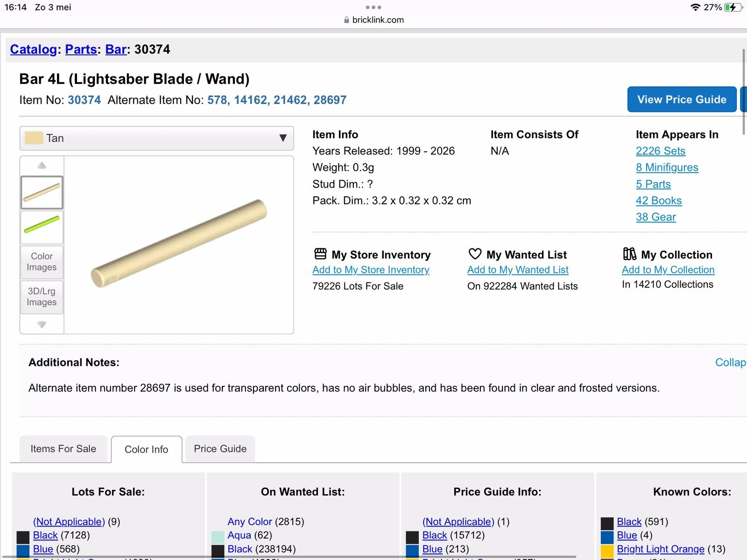This screenshot has height=560, width=747.
Task: Switch to Items For Sale tab
Action: (x=63, y=448)
